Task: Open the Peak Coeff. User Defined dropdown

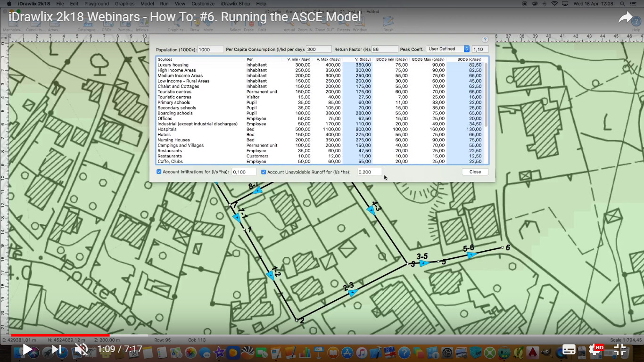Action: point(448,49)
